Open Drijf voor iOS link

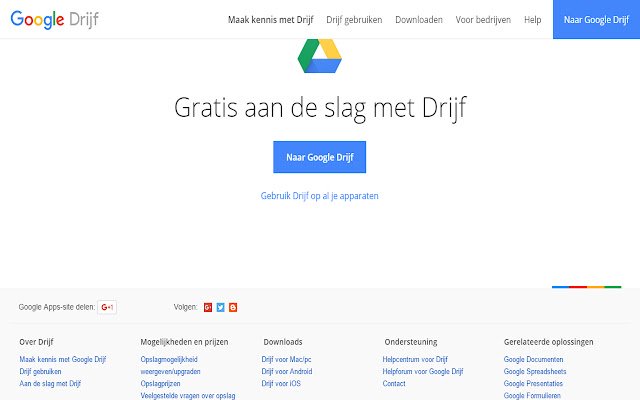point(281,384)
